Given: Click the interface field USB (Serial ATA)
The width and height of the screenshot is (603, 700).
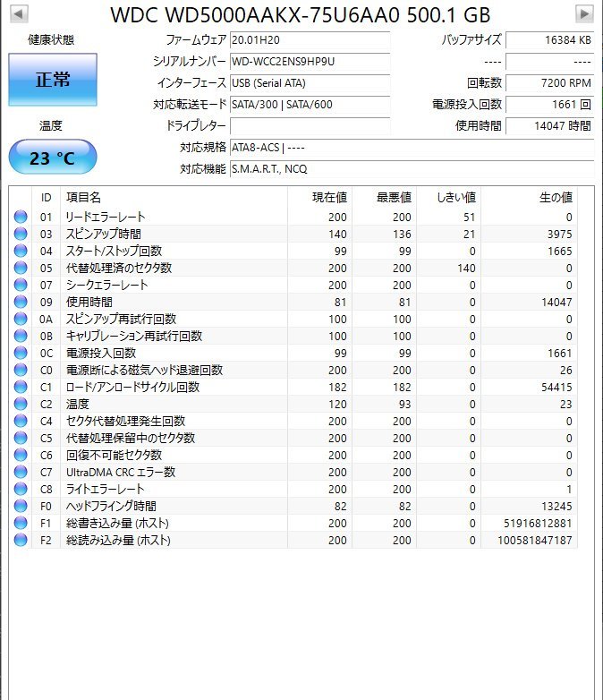Looking at the screenshot, I should tap(310, 83).
